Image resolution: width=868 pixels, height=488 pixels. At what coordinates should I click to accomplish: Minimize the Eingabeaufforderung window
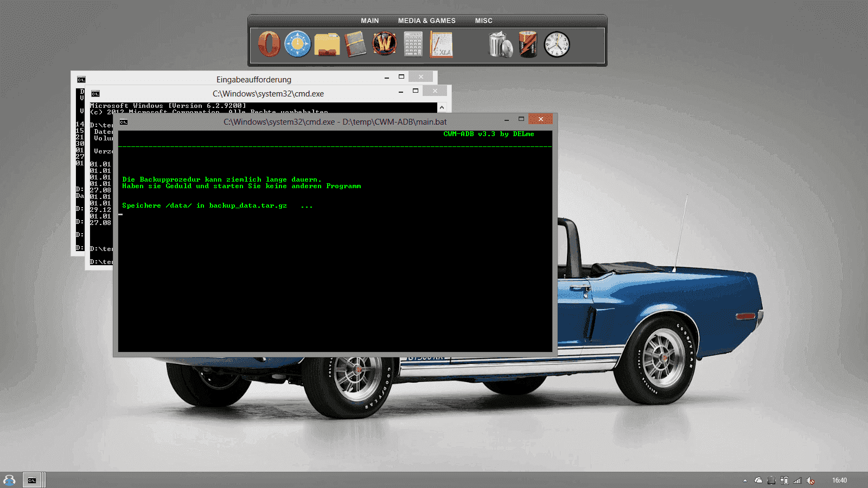pos(387,78)
